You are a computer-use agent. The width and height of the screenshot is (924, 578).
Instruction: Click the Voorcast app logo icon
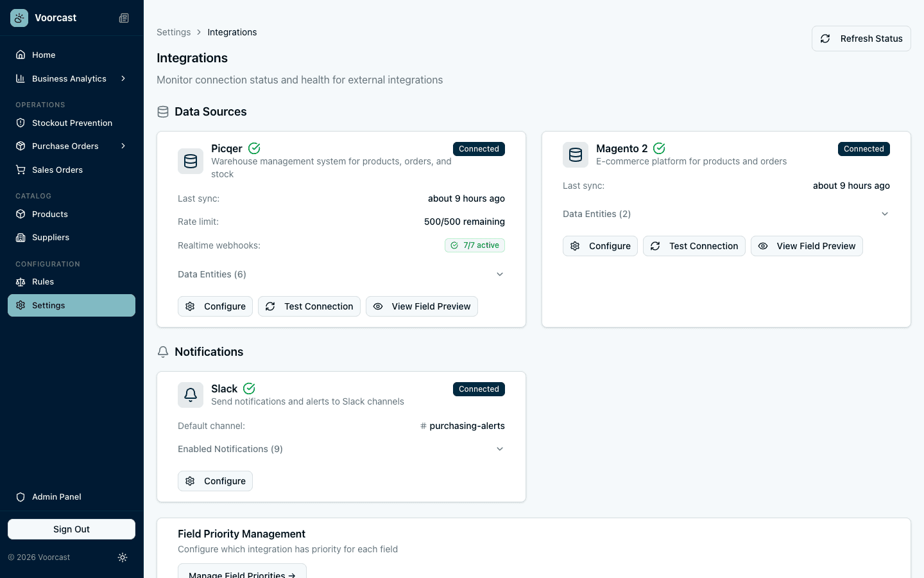(x=19, y=17)
